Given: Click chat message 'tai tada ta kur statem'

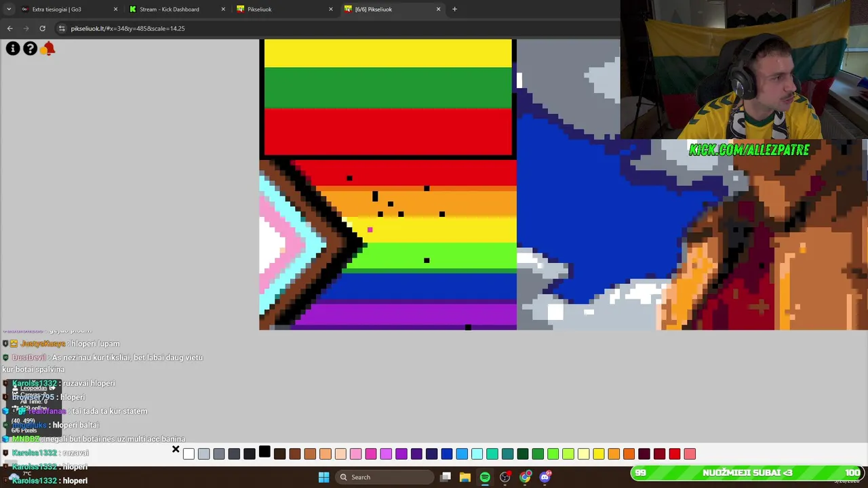Looking at the screenshot, I should click(x=109, y=411).
